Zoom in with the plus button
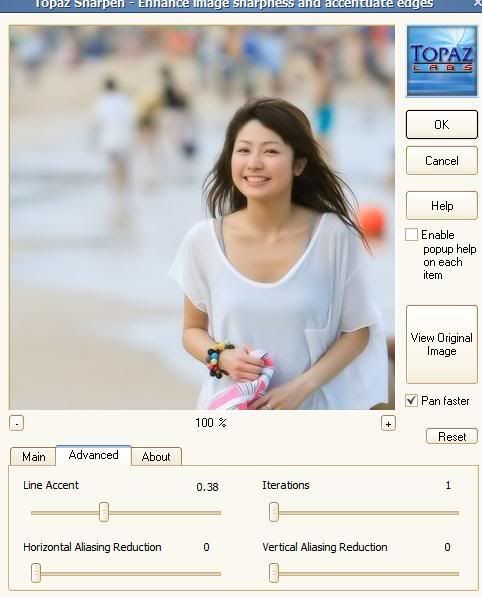This screenshot has width=482, height=597. click(388, 423)
